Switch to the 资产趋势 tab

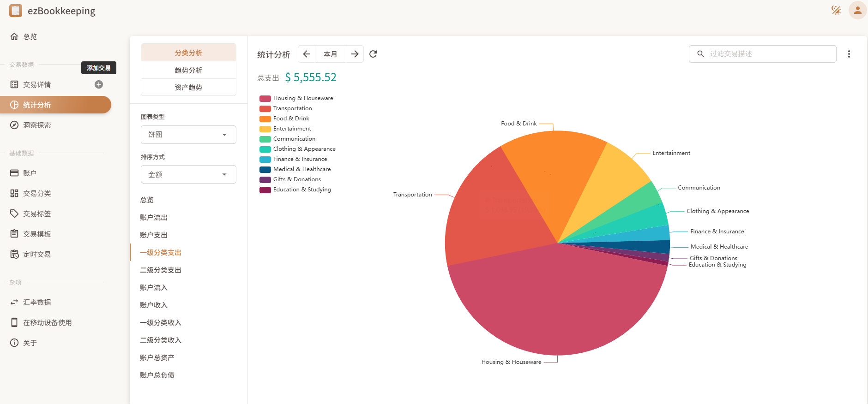pyautogui.click(x=188, y=87)
